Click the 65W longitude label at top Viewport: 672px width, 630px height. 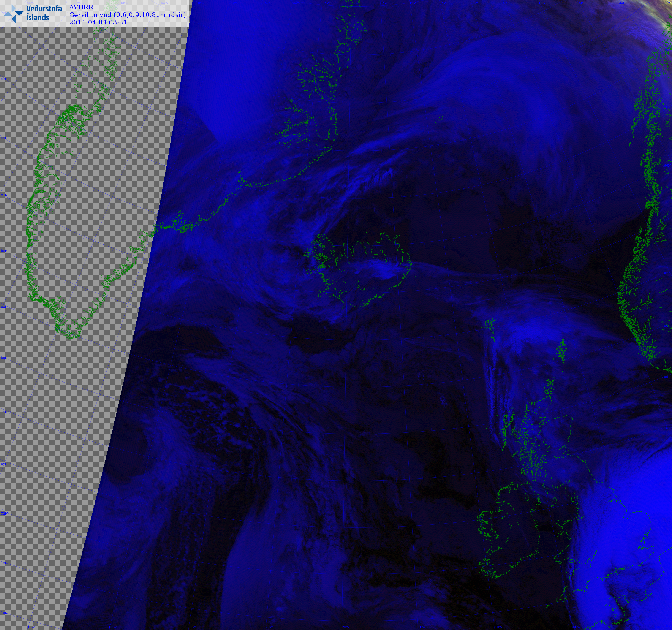tap(30, 3)
